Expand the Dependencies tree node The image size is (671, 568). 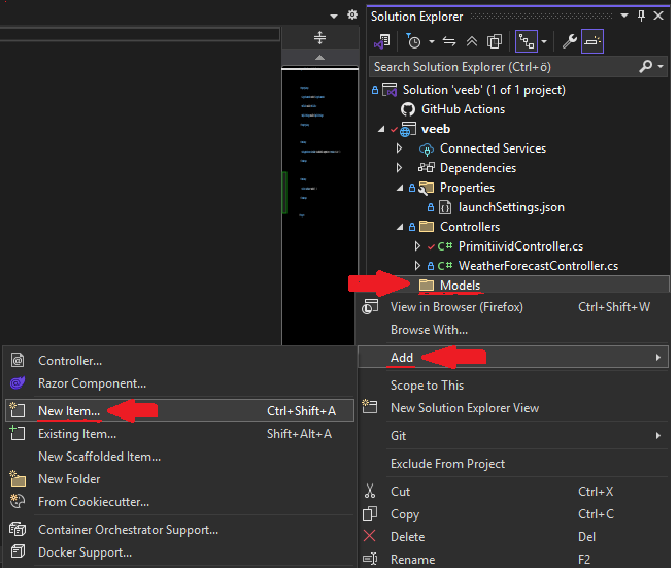pyautogui.click(x=399, y=168)
